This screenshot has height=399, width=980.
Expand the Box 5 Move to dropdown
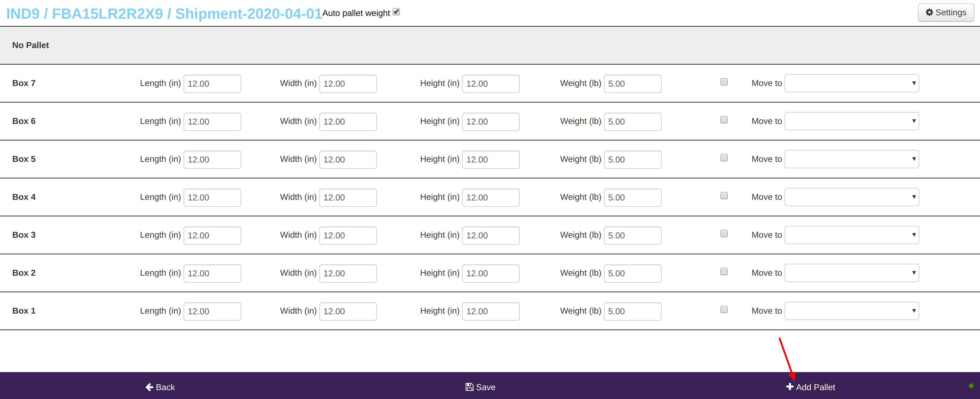coord(851,159)
